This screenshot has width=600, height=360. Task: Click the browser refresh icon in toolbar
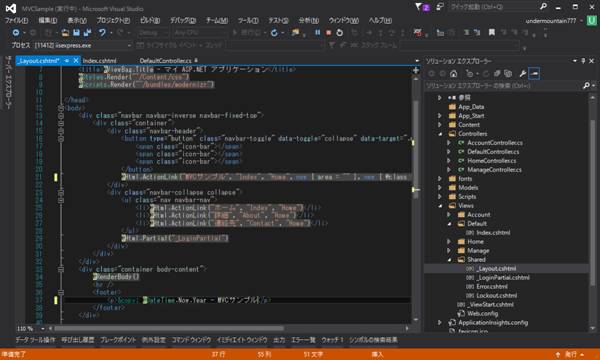pos(274,33)
